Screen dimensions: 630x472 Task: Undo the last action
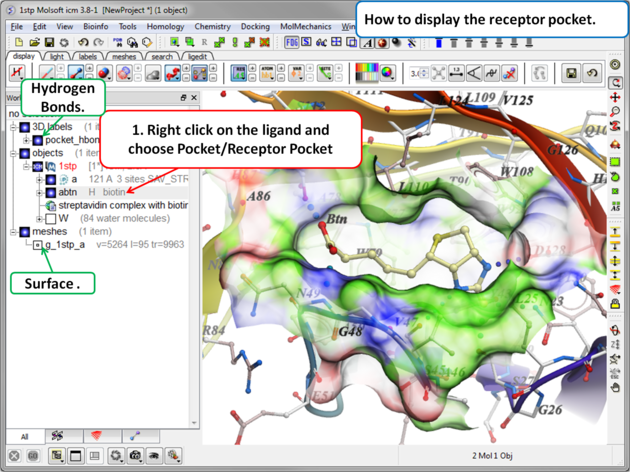click(x=83, y=42)
